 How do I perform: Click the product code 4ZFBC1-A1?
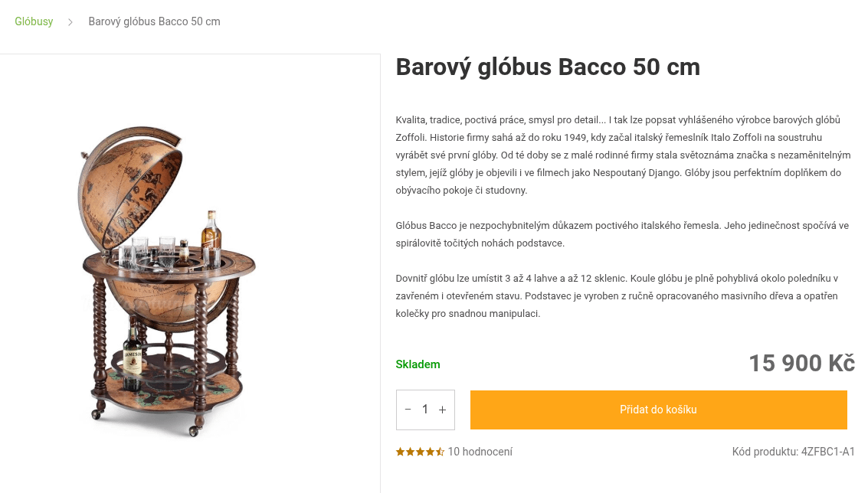coord(793,452)
